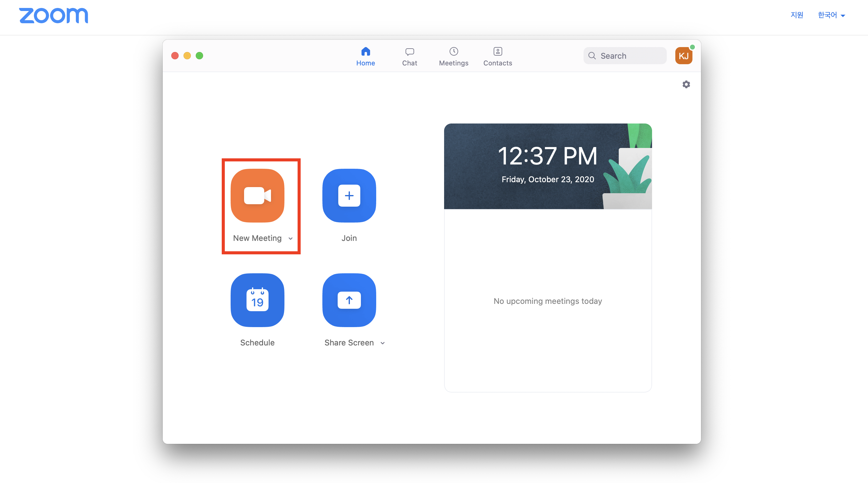Image resolution: width=868 pixels, height=483 pixels.
Task: Switch to the Meetings tab
Action: click(x=454, y=57)
